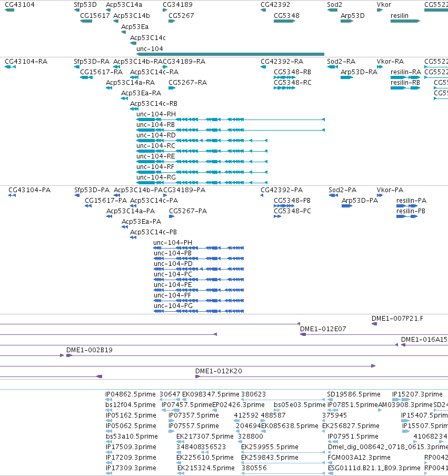Select the DME1-012E07 BAC label
Viewport: 448px width, 476px height.
tap(323, 329)
